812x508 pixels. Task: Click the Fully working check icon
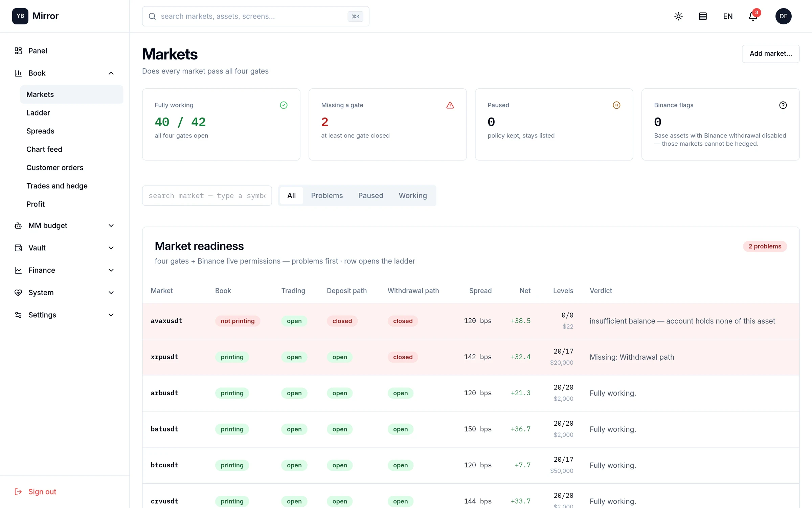(x=284, y=105)
